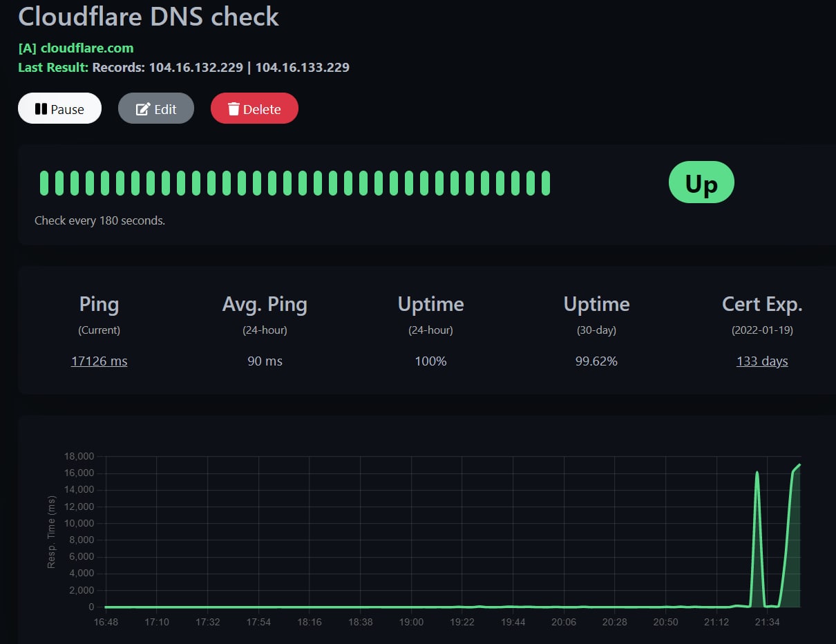Click the trash icon on the Delete button

234,108
